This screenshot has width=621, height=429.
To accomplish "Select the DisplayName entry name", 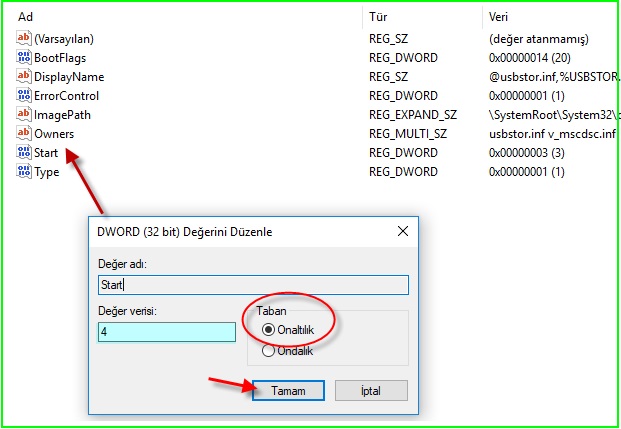I will coord(69,77).
